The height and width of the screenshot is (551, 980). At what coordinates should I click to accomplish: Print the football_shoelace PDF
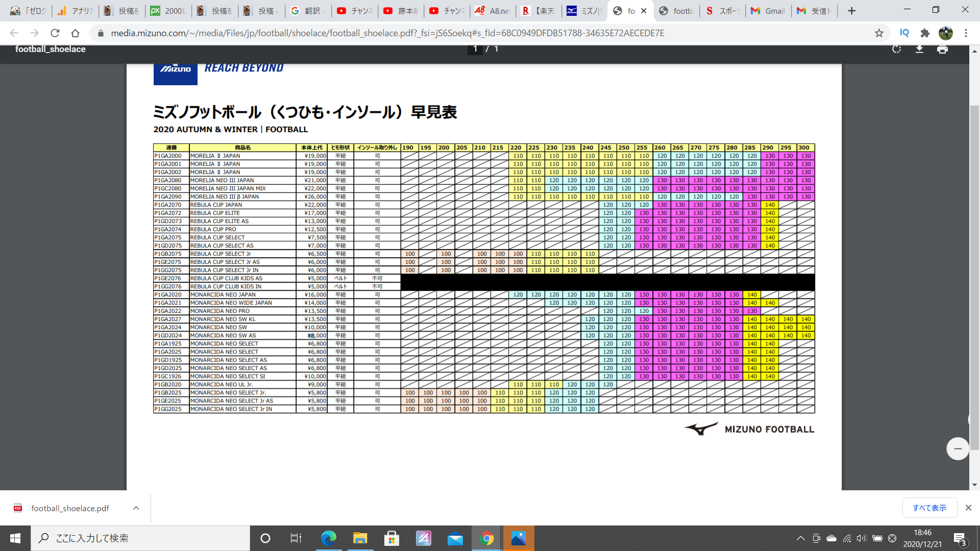(x=942, y=49)
